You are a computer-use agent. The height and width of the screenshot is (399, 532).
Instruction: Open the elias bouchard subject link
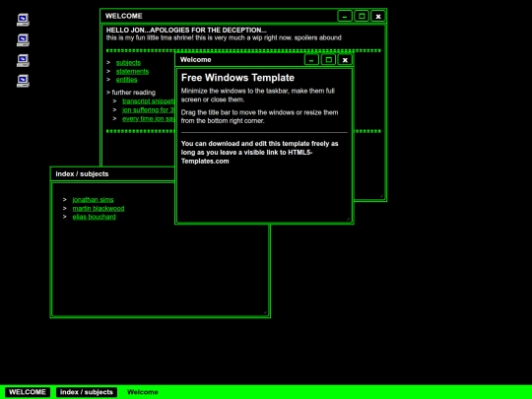tap(94, 217)
